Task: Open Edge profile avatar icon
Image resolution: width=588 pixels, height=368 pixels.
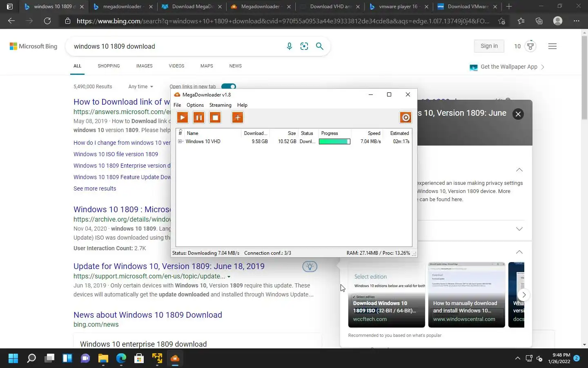Action: click(x=558, y=21)
